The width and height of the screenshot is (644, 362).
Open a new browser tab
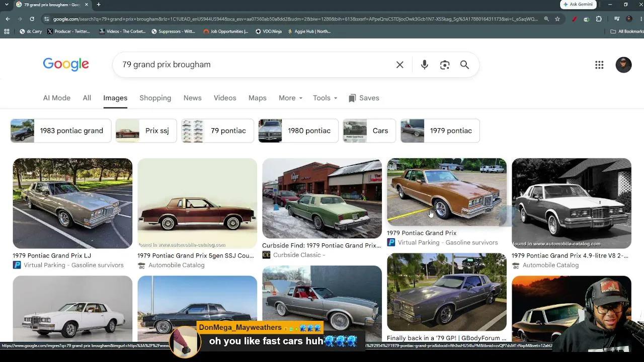click(99, 5)
